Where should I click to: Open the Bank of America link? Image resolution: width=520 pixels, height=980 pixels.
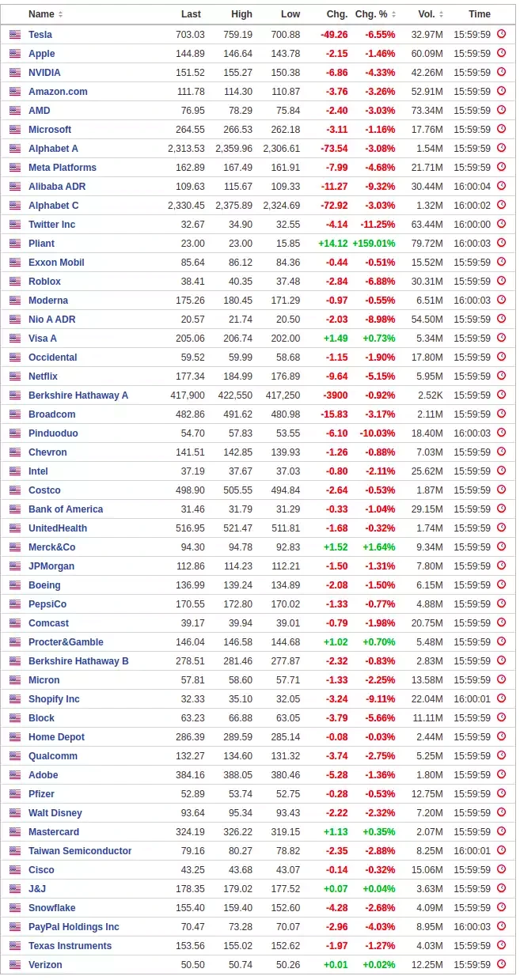[66, 509]
